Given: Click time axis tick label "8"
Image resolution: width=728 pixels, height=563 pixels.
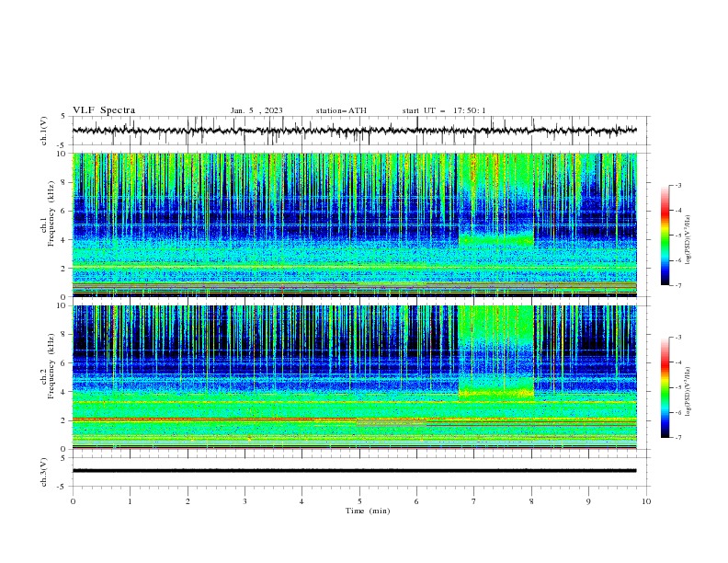Looking at the screenshot, I should click(531, 501).
